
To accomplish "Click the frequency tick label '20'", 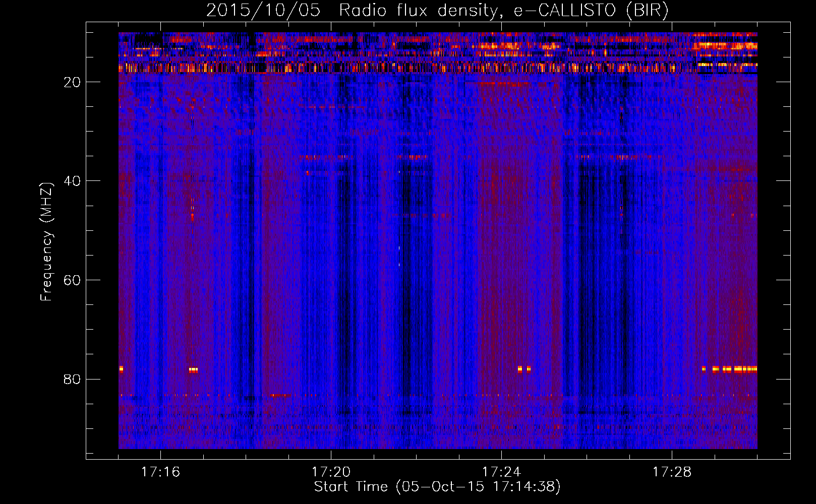I will click(x=72, y=82).
